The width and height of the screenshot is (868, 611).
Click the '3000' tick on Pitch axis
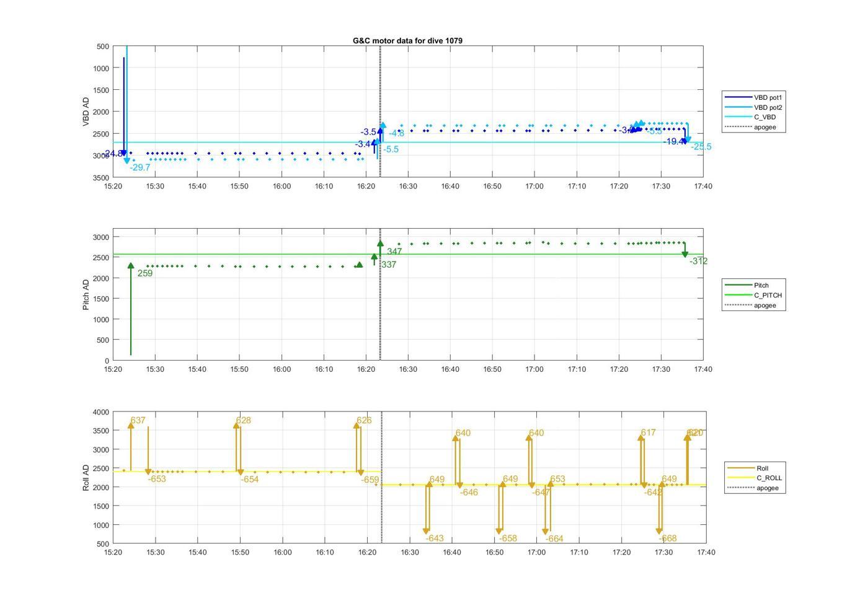[101, 237]
